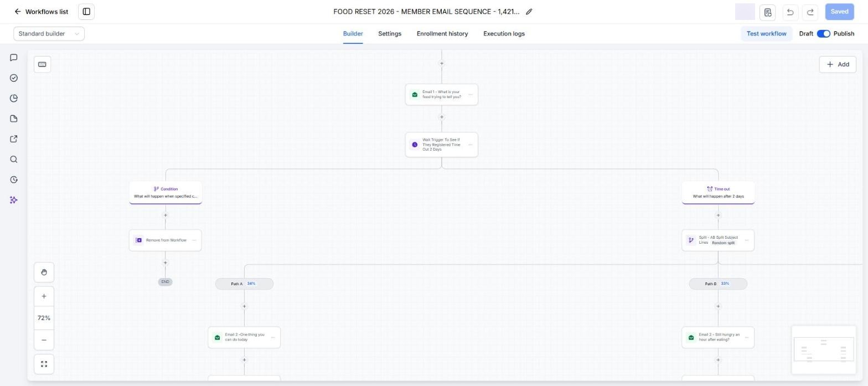Image resolution: width=868 pixels, height=386 pixels.
Task: Zoom out with the minus button
Action: (x=44, y=340)
